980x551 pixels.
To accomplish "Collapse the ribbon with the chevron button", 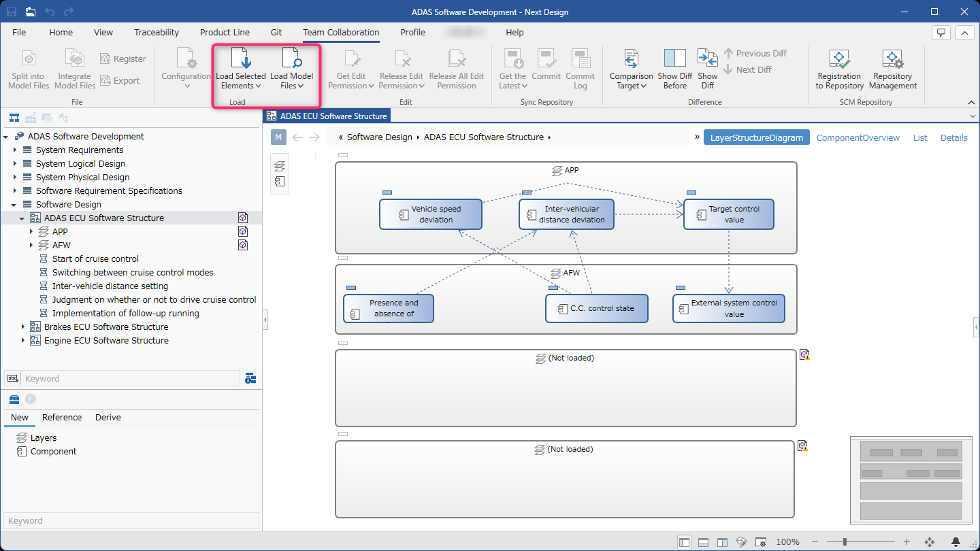I will [971, 102].
